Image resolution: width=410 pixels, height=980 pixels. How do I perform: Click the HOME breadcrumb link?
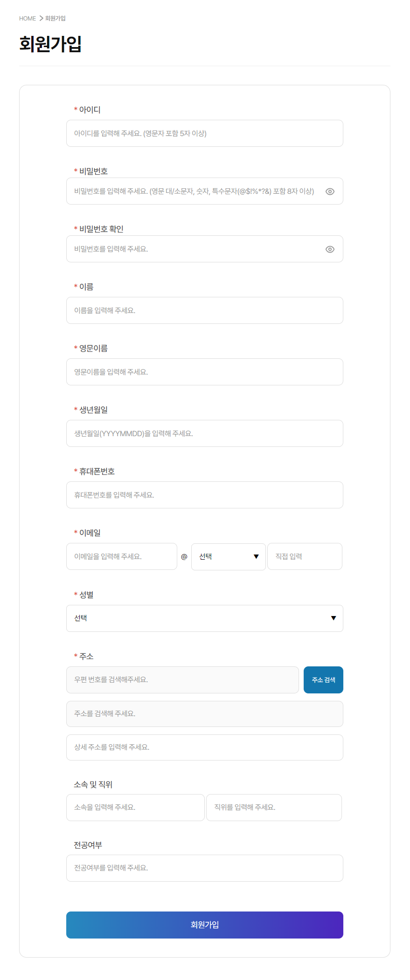pyautogui.click(x=28, y=19)
